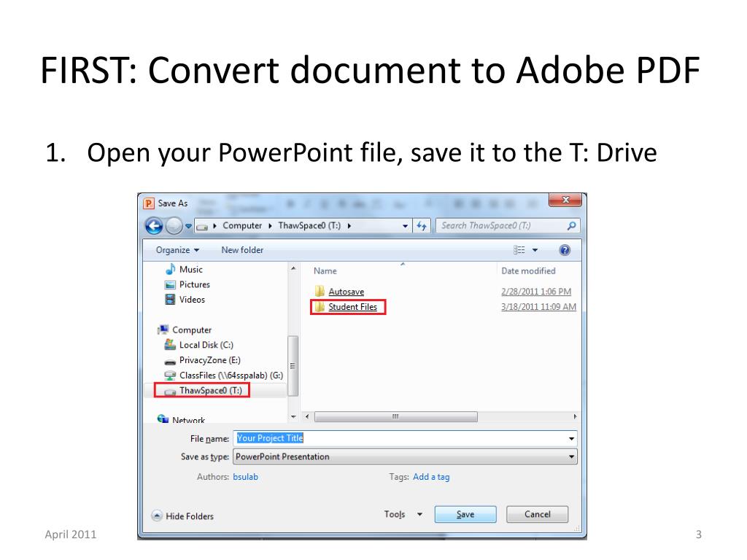Image resolution: width=747 pixels, height=560 pixels.
Task: Open the Tools dropdown menu
Action: 403,514
